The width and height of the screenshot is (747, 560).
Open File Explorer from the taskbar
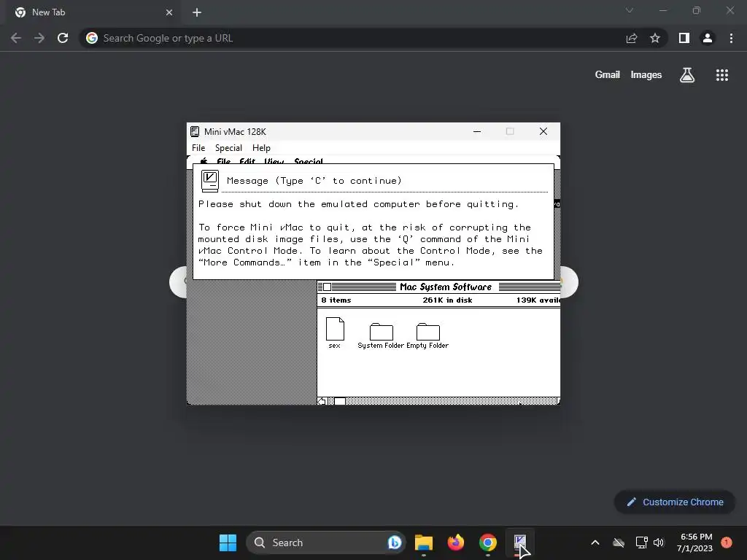[424, 542]
